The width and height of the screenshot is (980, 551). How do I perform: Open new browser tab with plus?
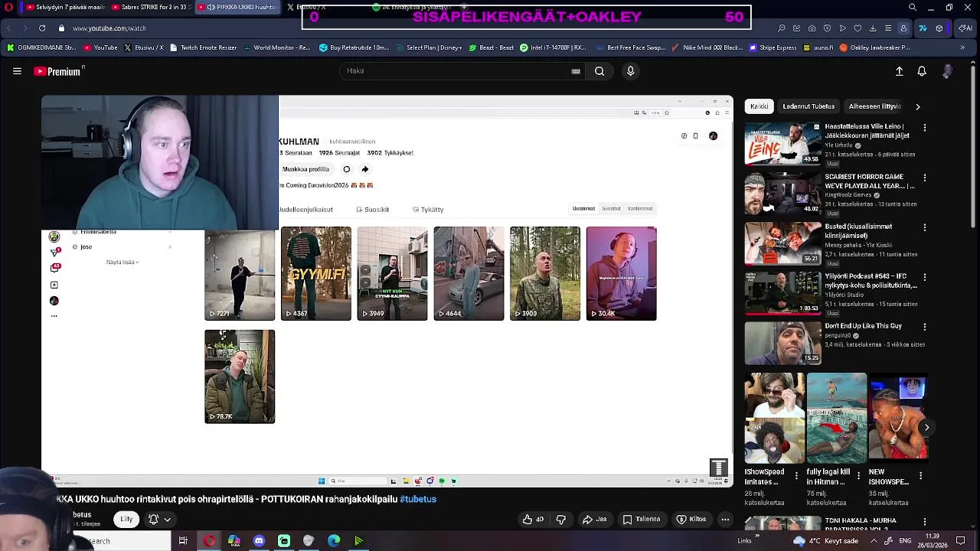click(x=464, y=8)
